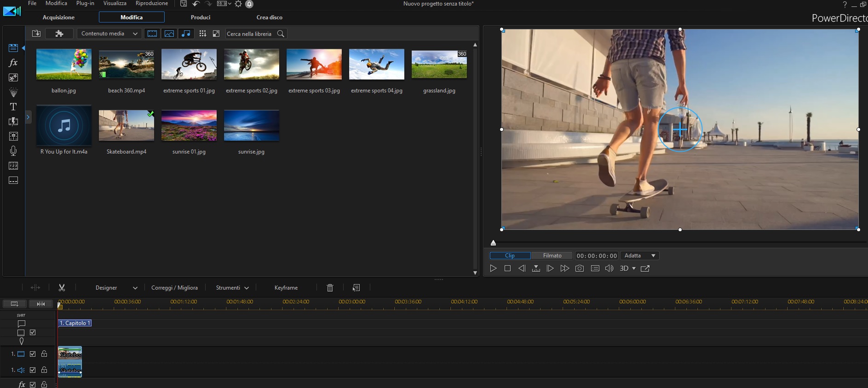Open the 3D mode dropdown arrow
868x388 pixels.
(634, 268)
